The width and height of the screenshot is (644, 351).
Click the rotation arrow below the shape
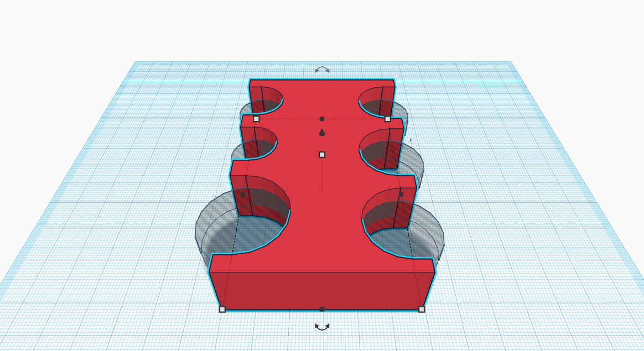tap(322, 327)
